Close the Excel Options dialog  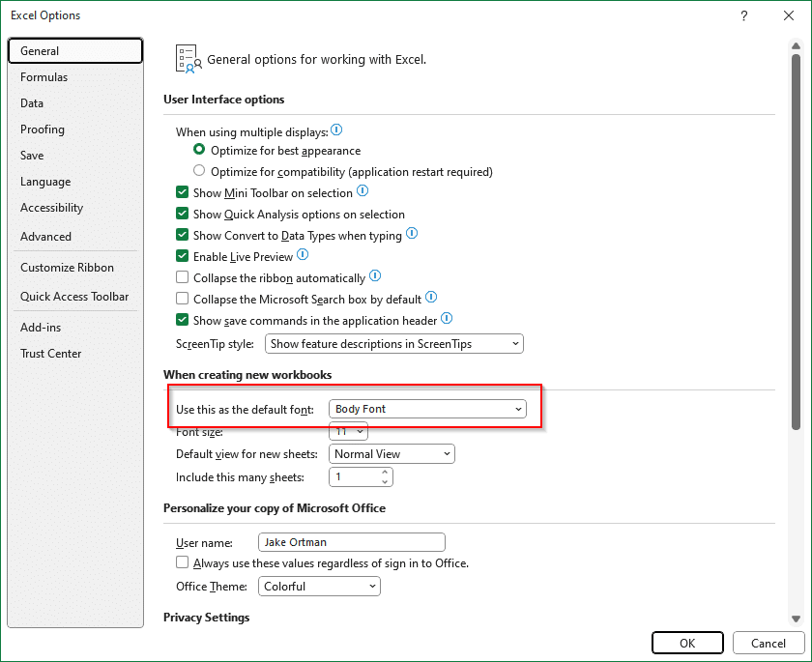789,15
